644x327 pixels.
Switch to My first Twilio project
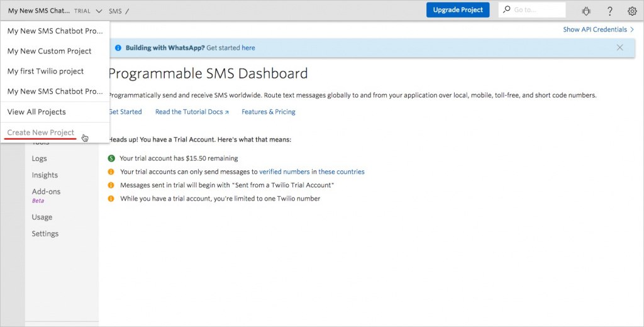[45, 71]
